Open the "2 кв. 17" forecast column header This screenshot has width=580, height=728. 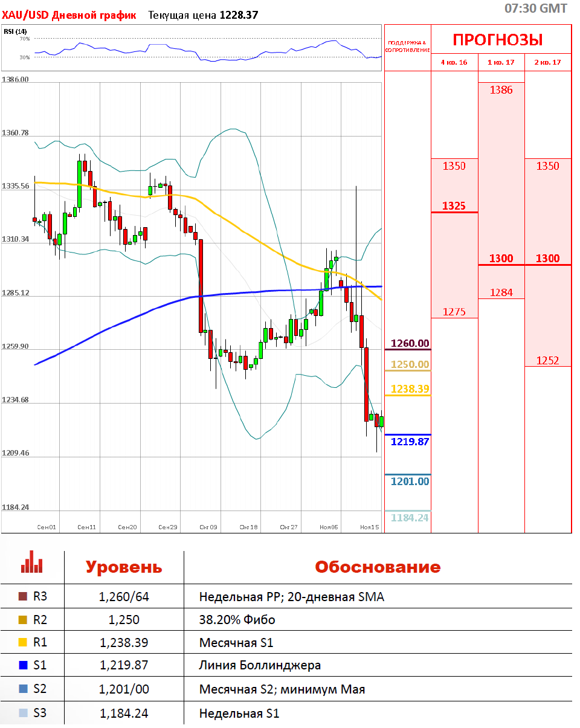click(x=547, y=62)
